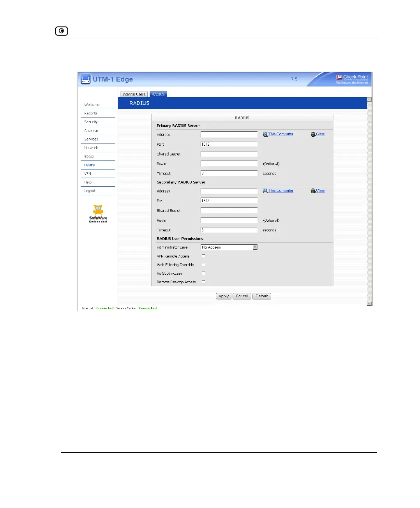Open Setup in the sidebar menu
Screen dimensions: 420x508
[89, 156]
